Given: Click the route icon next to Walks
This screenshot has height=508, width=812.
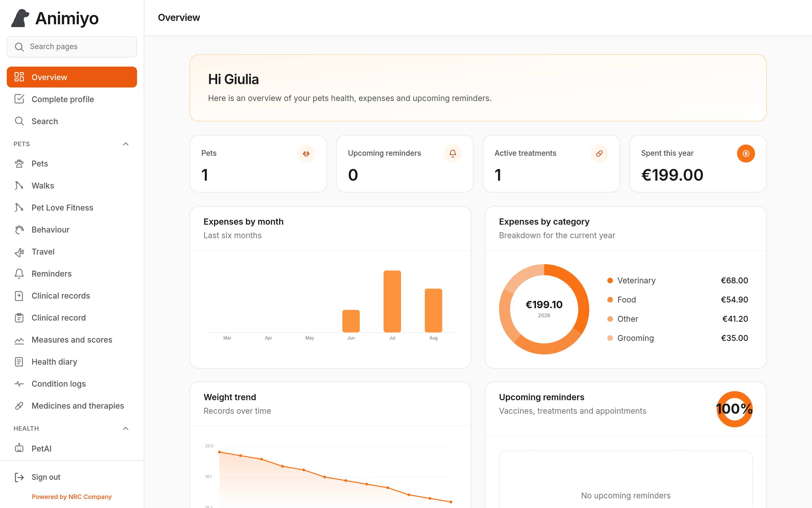Looking at the screenshot, I should tap(19, 185).
